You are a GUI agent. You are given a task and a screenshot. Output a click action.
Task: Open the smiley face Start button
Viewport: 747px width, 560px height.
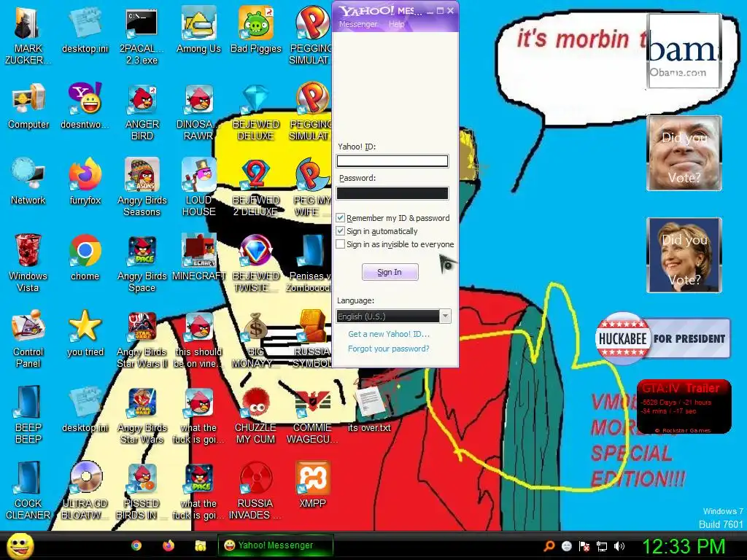coord(20,545)
